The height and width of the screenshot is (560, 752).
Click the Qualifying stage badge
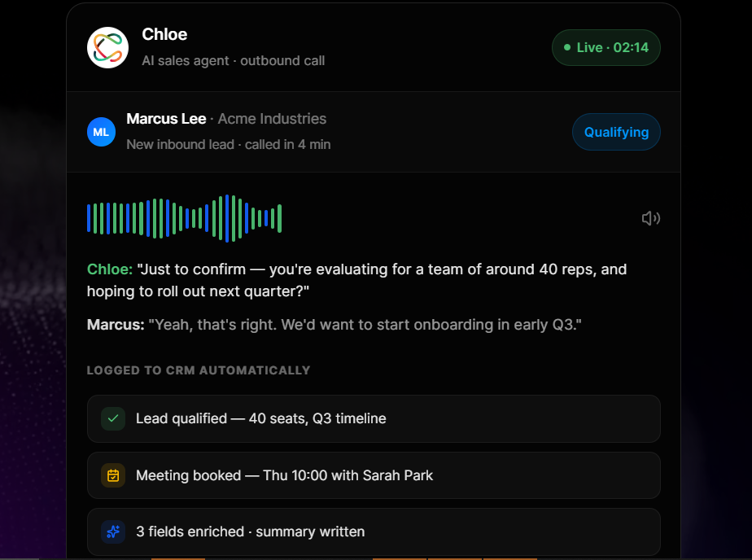(x=616, y=132)
